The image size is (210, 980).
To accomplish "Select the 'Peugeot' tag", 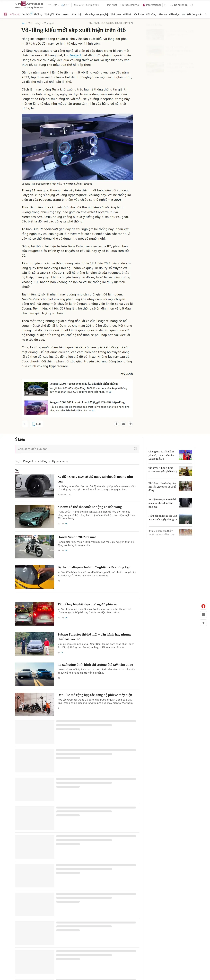I will 28,461.
